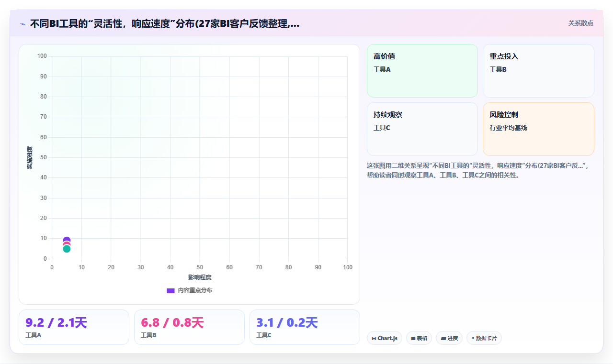This screenshot has height=364, width=613.
Task: Click the 关系散点 label in header
Action: pos(580,23)
